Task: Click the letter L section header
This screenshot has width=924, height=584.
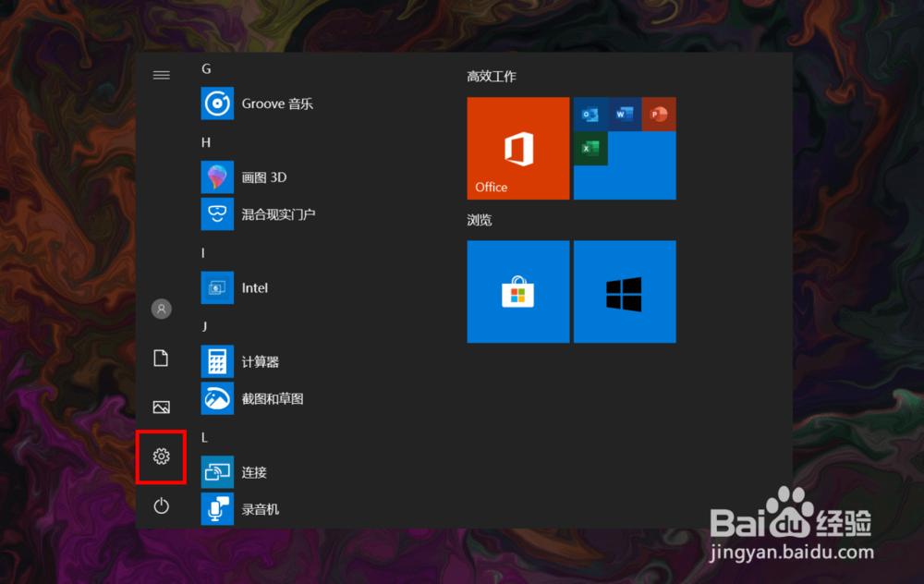Action: (206, 437)
